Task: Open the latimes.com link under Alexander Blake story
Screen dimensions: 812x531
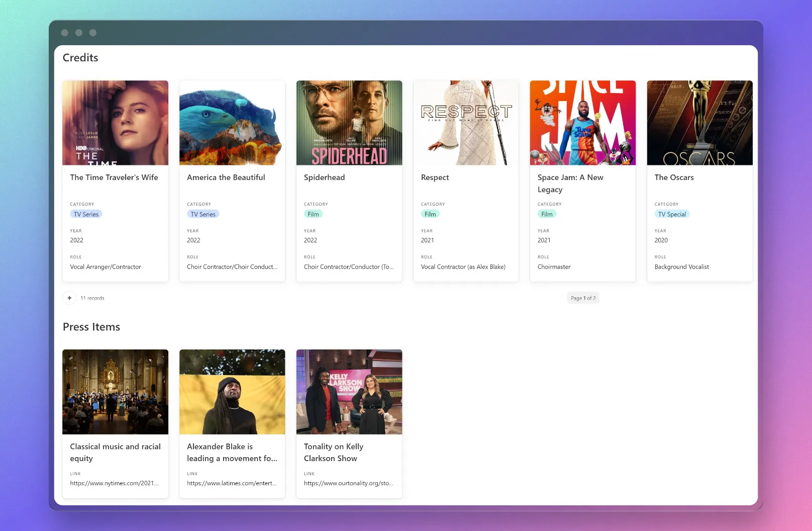Action: 231,483
